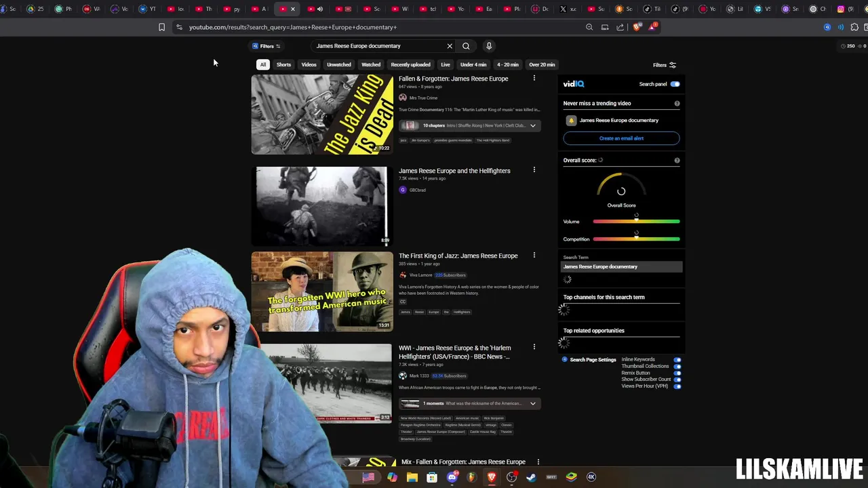868x488 pixels.
Task: Select the Live filter chip
Action: pyautogui.click(x=446, y=64)
